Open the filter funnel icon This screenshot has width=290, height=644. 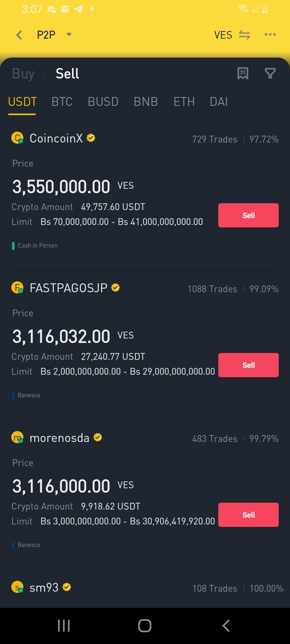(x=270, y=73)
